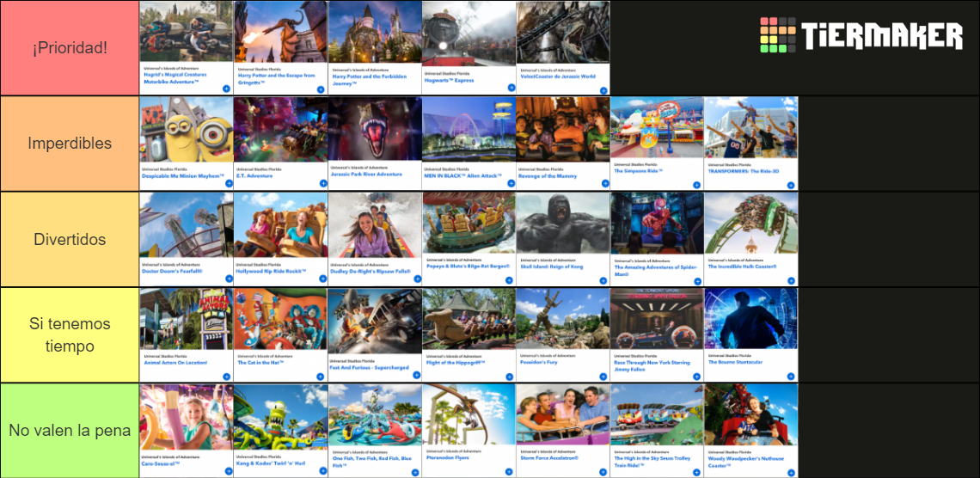The height and width of the screenshot is (478, 980).
Task: Click plus icon on VelociCoaster card
Action: tap(603, 90)
